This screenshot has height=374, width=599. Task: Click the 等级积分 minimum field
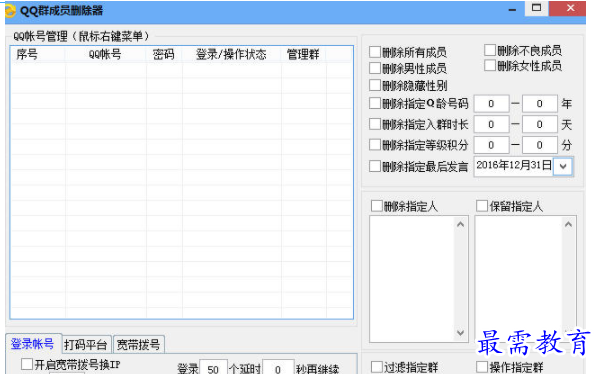coord(491,145)
